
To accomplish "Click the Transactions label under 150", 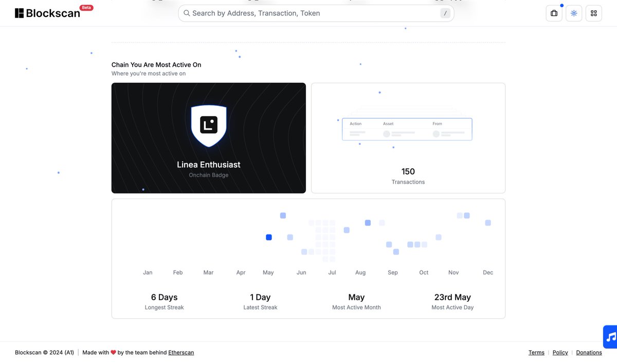I will pyautogui.click(x=408, y=182).
